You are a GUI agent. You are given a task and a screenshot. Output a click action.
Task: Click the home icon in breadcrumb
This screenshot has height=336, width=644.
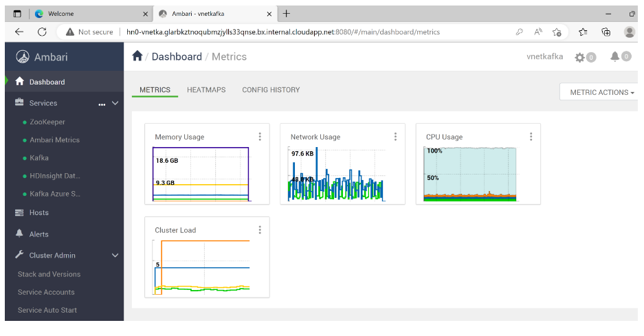coord(137,56)
